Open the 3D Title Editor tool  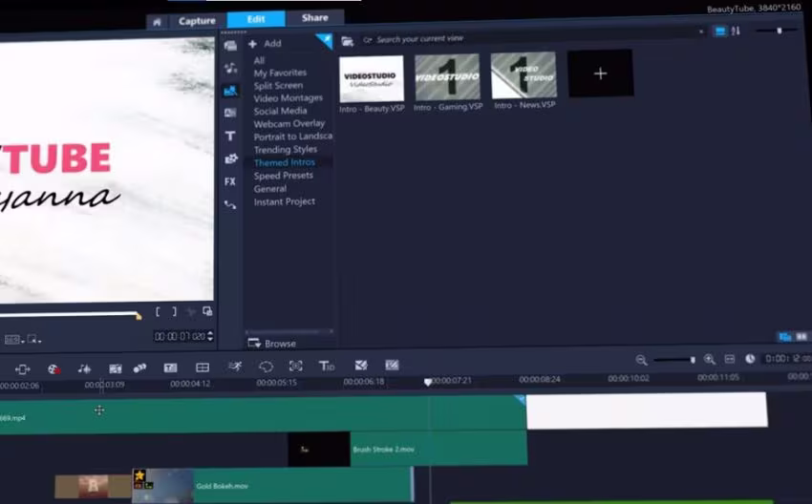(x=327, y=366)
